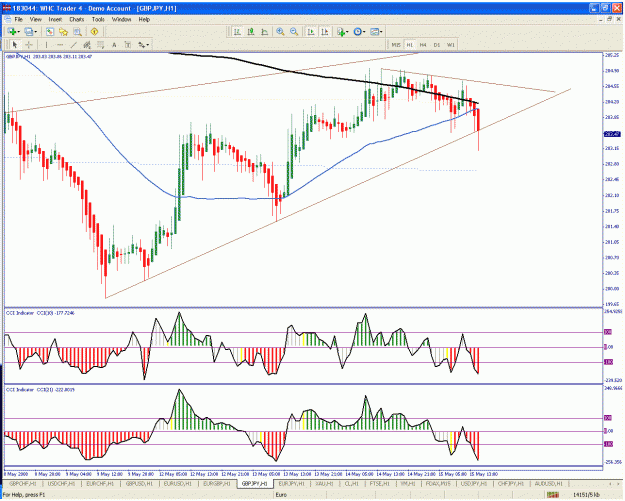Switch timeframe to M15
The height and width of the screenshot is (501, 625).
tap(396, 45)
